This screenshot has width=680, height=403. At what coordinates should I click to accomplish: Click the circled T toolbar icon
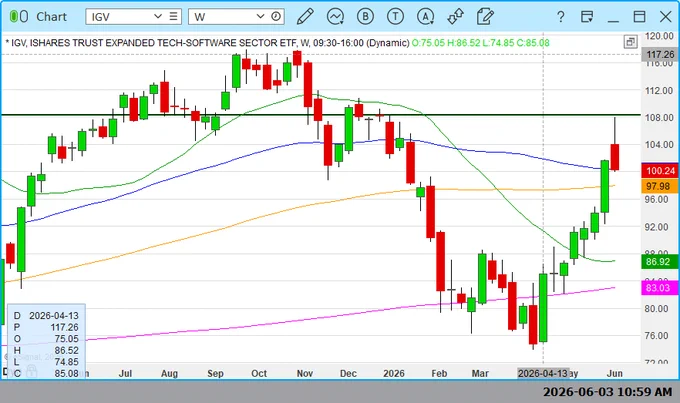(x=395, y=16)
